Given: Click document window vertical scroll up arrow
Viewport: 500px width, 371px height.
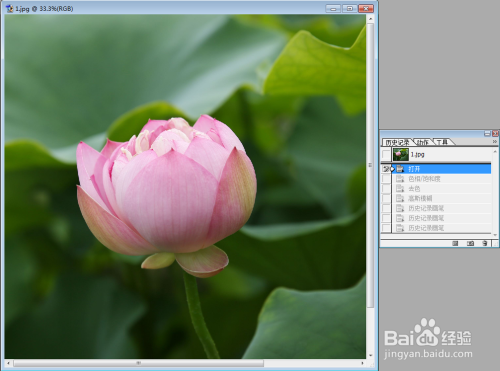Looking at the screenshot, I should pyautogui.click(x=370, y=19).
